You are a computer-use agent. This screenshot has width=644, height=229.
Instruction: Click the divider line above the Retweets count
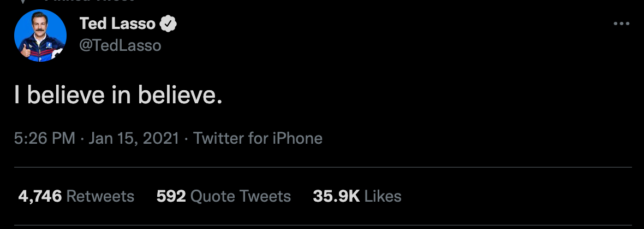pos(322,167)
